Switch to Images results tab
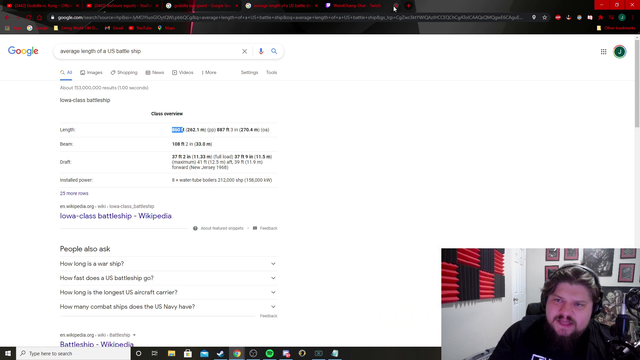This screenshot has height=360, width=640. (91, 73)
